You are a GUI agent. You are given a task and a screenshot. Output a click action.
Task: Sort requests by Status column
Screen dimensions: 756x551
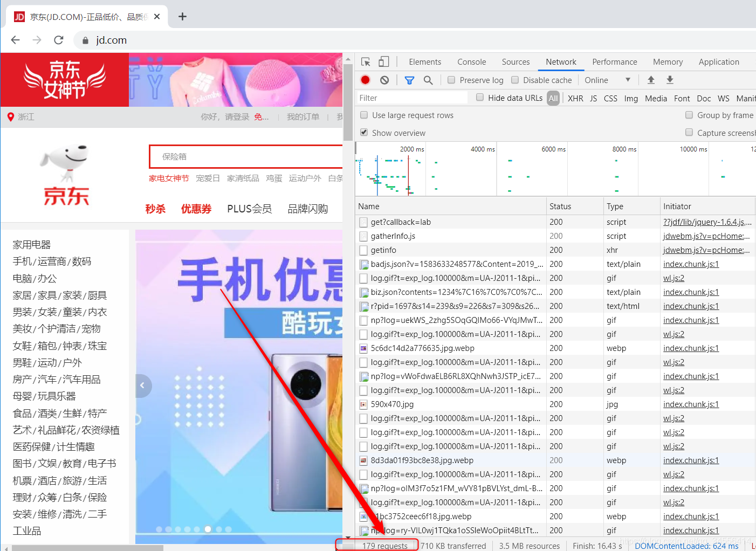tap(575, 206)
